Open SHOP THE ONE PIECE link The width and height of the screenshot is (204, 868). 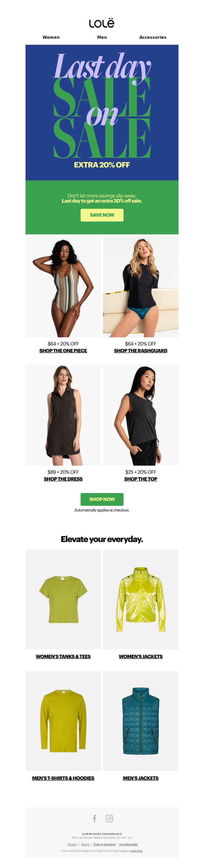[x=63, y=350]
